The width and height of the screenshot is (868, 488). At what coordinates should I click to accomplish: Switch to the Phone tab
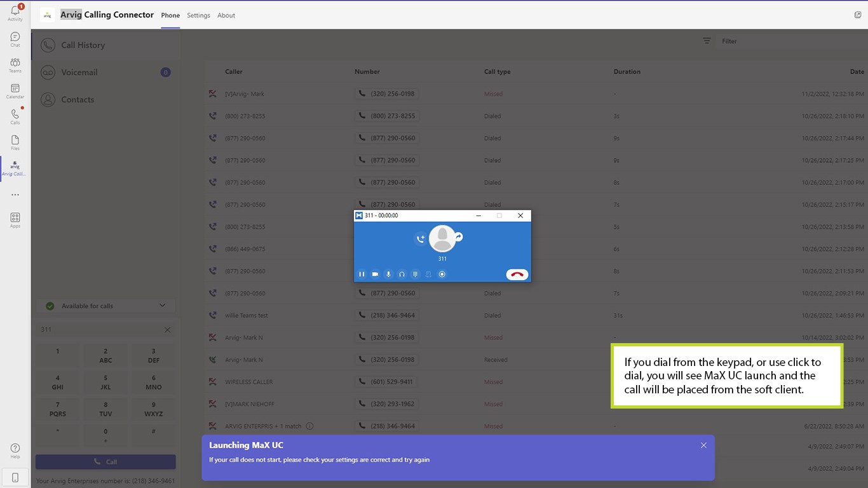click(x=170, y=15)
